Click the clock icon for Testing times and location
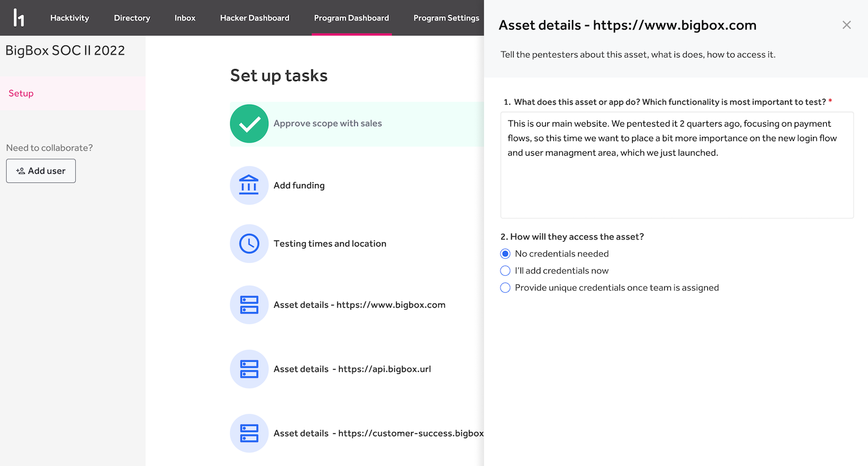Screen dimensions: 868x466 coord(249,244)
